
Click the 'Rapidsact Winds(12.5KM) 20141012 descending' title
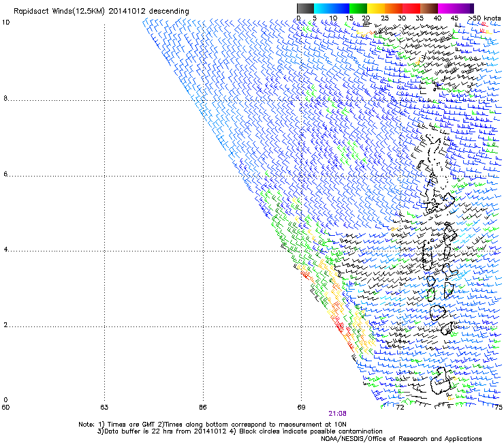101,12
